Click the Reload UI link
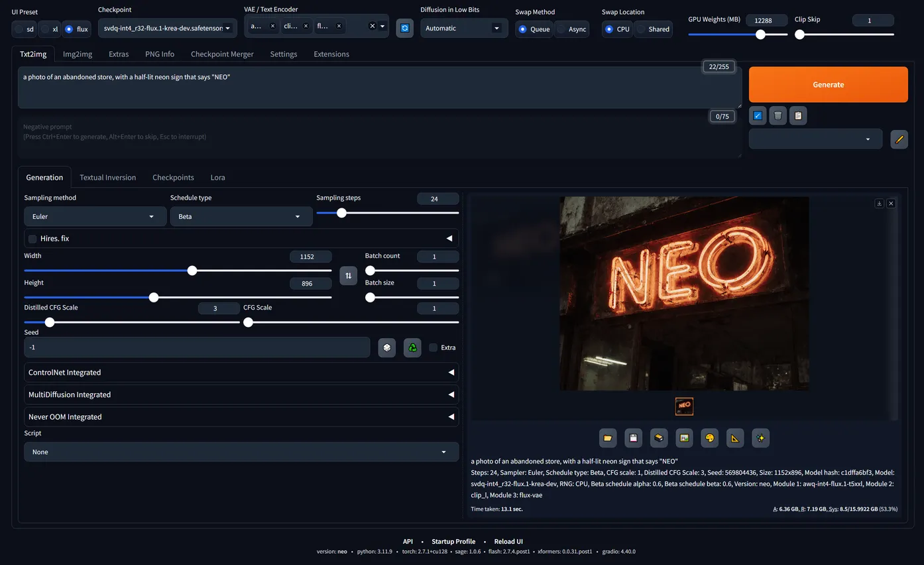The width and height of the screenshot is (924, 565). [508, 541]
